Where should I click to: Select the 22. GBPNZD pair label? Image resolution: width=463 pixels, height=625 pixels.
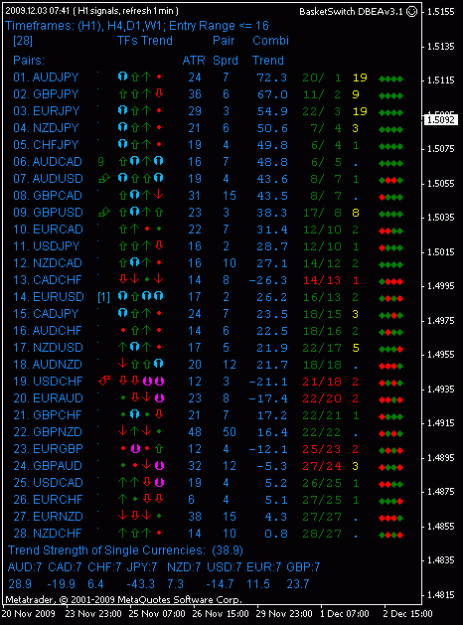[47, 432]
